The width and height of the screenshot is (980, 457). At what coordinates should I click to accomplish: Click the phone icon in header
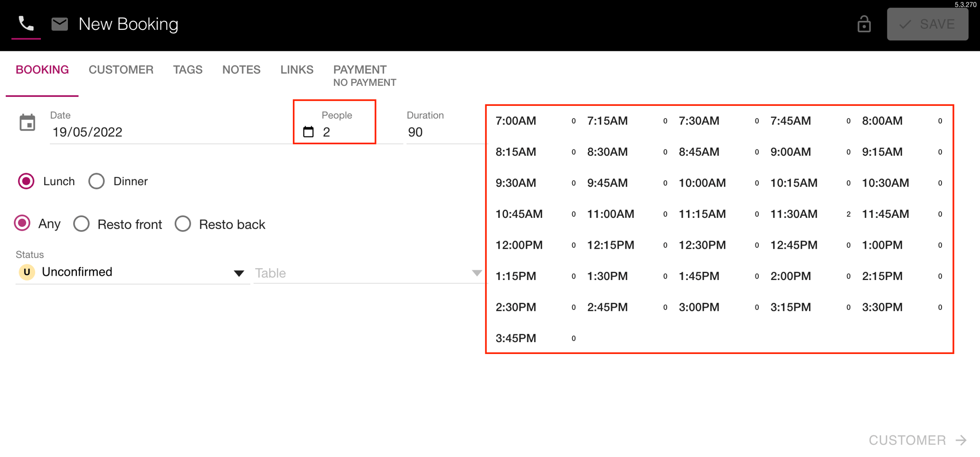[x=26, y=24]
